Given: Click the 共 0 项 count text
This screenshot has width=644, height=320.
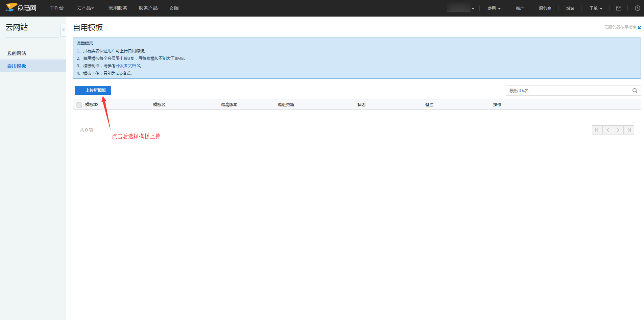Looking at the screenshot, I should click(87, 130).
